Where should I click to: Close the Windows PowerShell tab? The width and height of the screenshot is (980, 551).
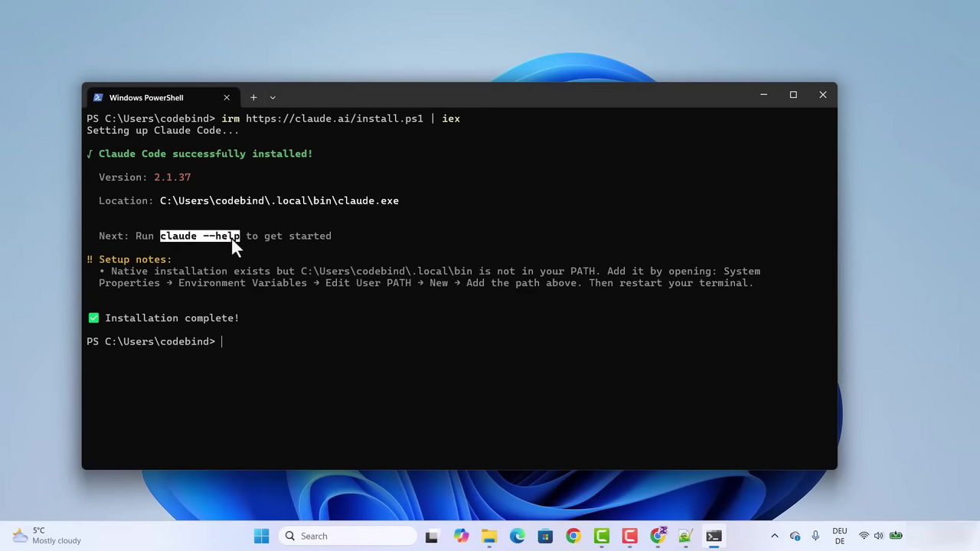click(227, 97)
